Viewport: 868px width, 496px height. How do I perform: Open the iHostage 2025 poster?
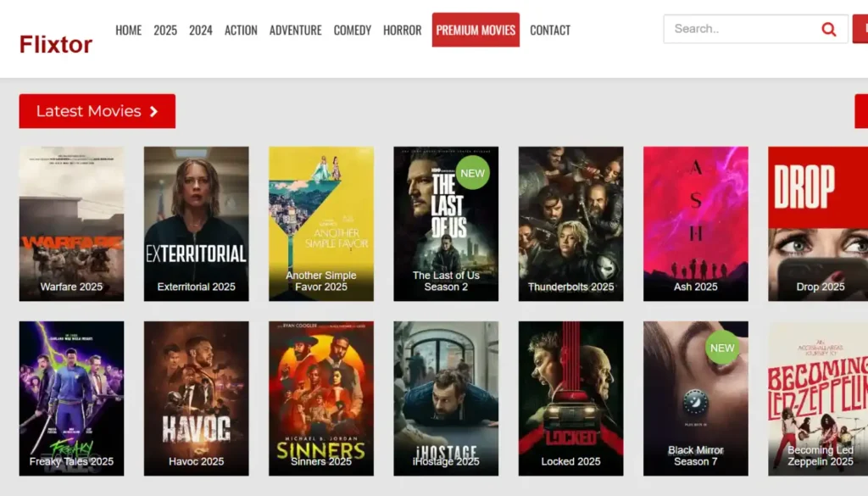click(x=446, y=398)
